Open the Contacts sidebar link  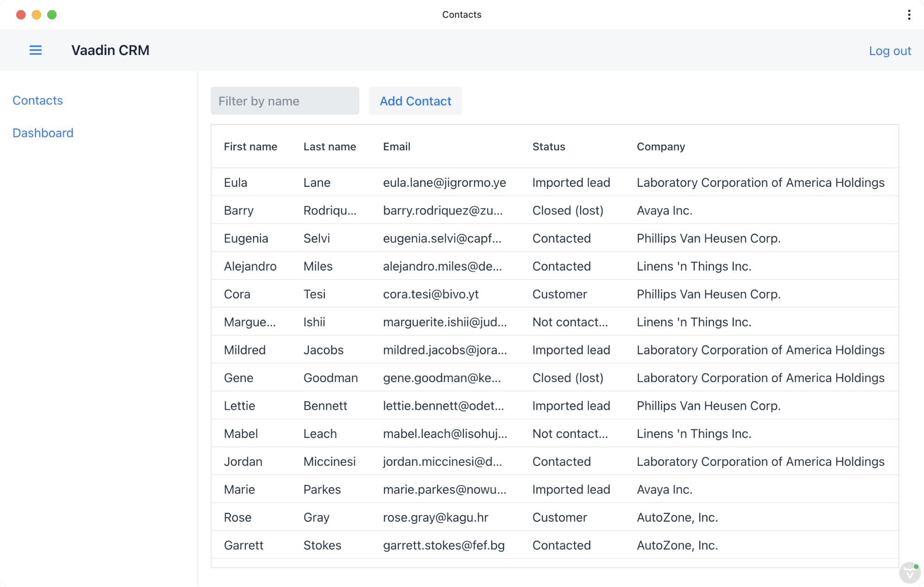coord(37,100)
